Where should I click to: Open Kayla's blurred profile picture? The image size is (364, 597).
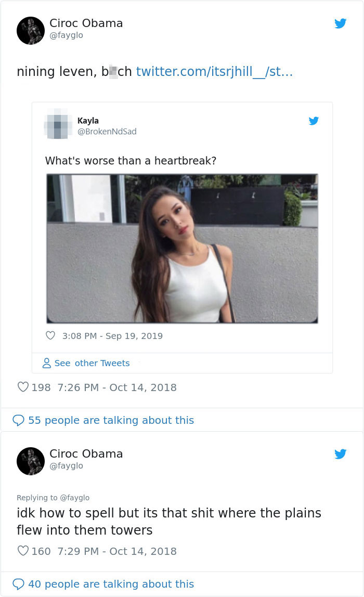(58, 124)
